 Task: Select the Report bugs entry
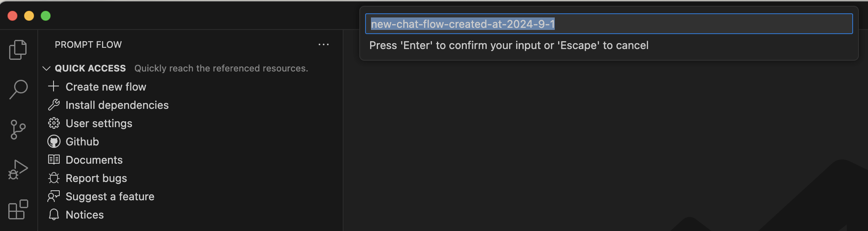click(x=96, y=178)
